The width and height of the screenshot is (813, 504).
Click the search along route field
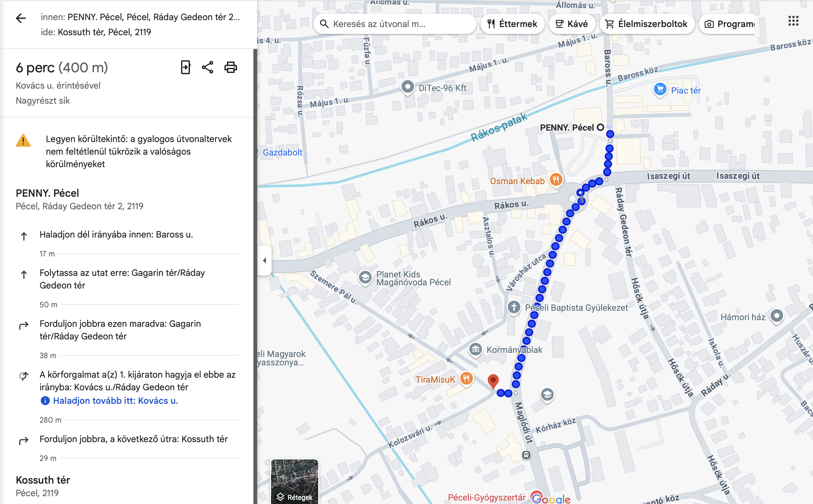(x=395, y=24)
